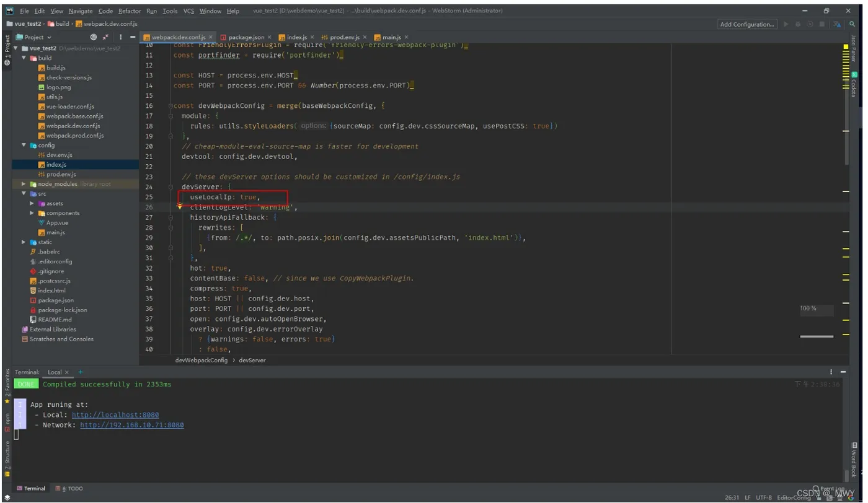Screen dimensions: 868x503
Task: Collapse all with the Project panel arrows icon
Action: (x=106, y=37)
